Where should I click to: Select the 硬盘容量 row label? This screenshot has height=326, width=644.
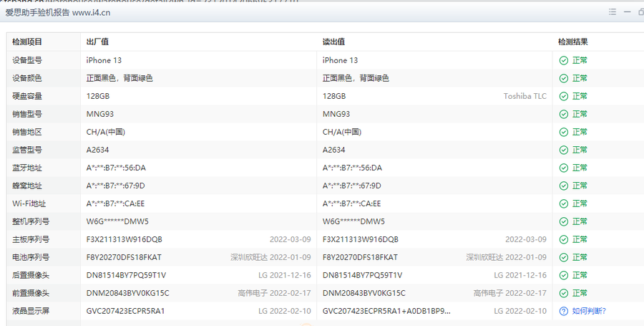coord(27,96)
